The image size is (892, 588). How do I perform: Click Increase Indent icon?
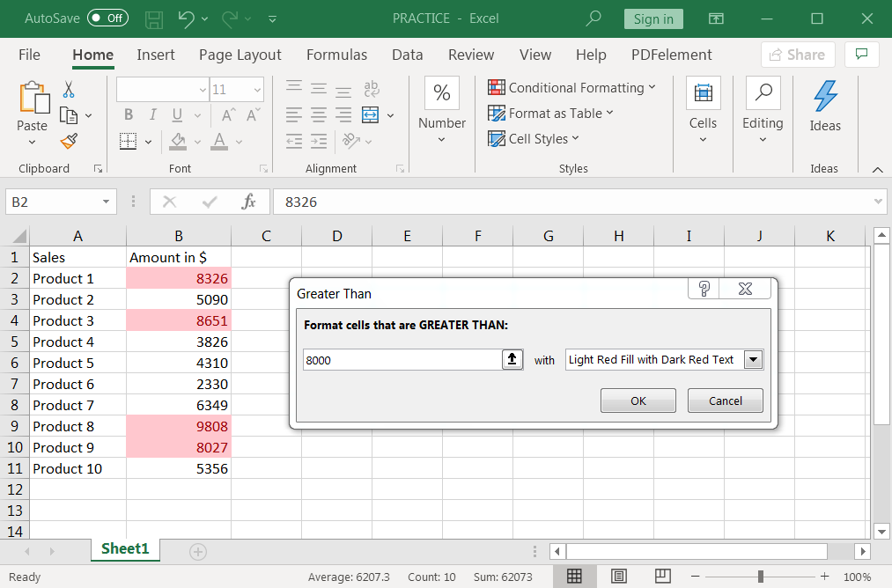319,141
